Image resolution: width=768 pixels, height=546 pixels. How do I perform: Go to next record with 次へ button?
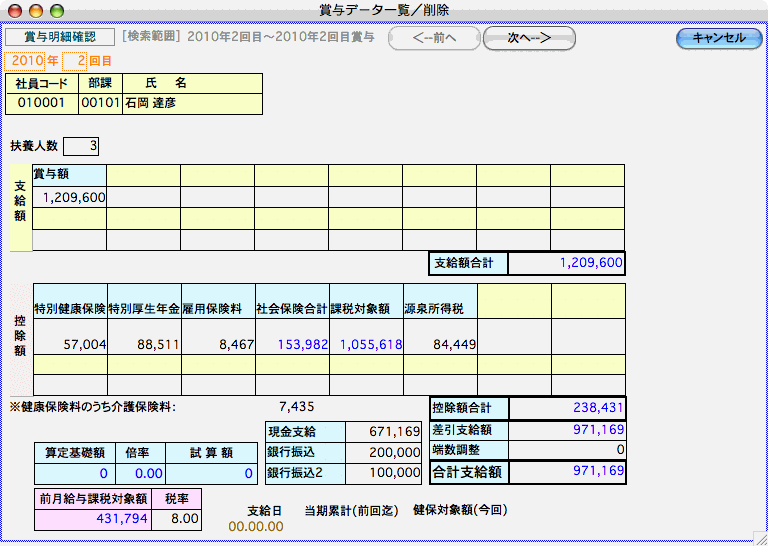[x=529, y=38]
